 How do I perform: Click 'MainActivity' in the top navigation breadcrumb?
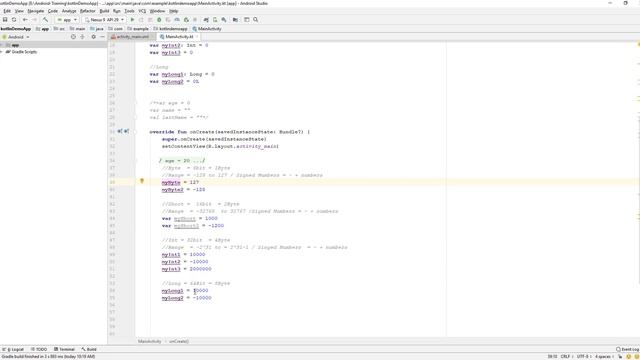[207, 29]
